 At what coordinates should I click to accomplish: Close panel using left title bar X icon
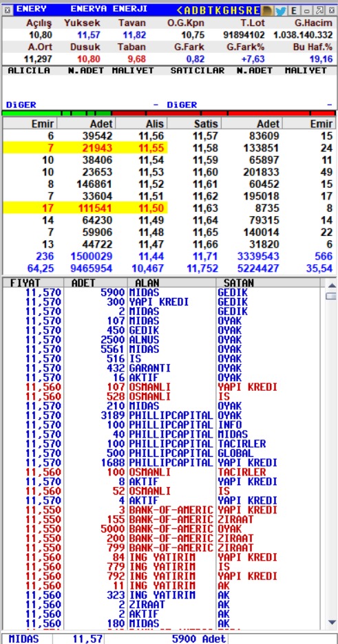tap(7, 10)
